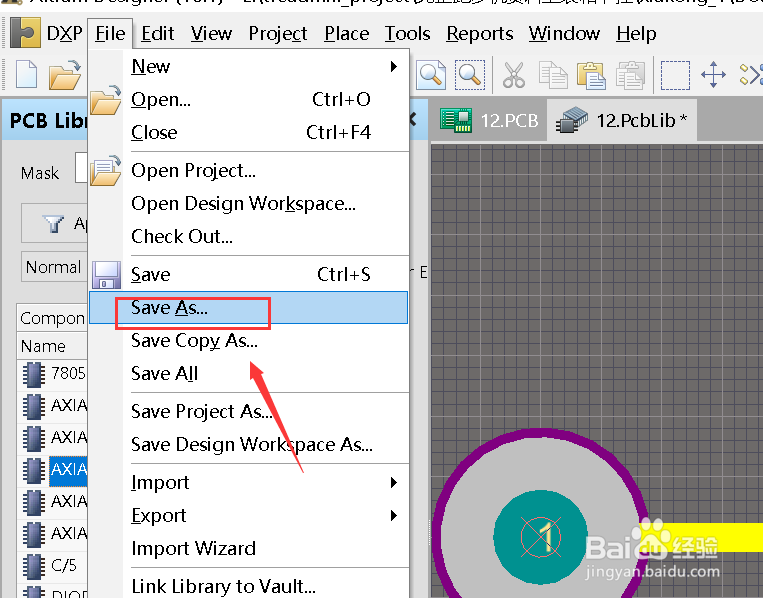Click the scissors Cut icon
The height and width of the screenshot is (598, 763).
514,75
